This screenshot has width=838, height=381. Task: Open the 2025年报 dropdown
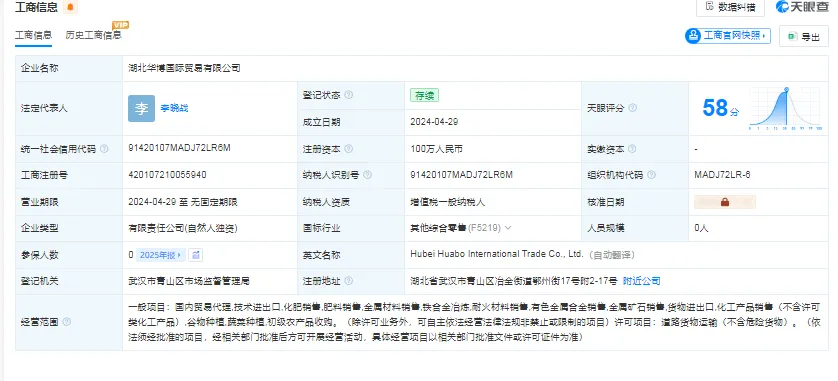pyautogui.click(x=161, y=255)
